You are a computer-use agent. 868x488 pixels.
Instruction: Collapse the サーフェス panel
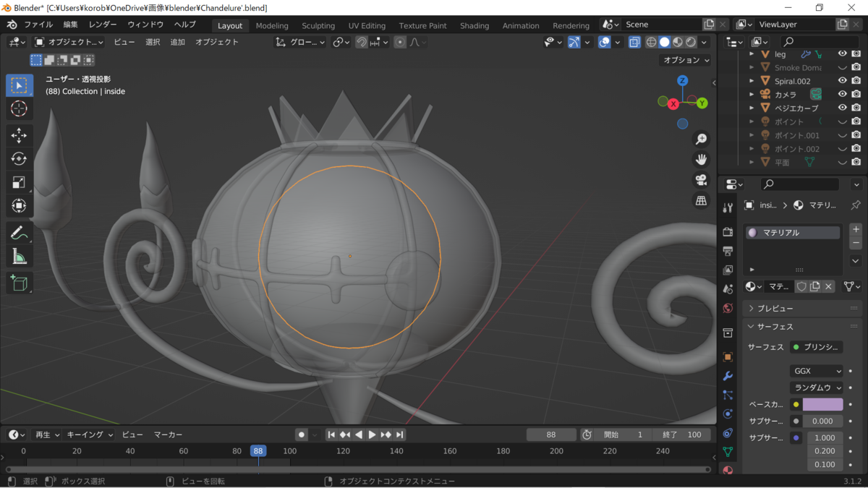(803, 327)
